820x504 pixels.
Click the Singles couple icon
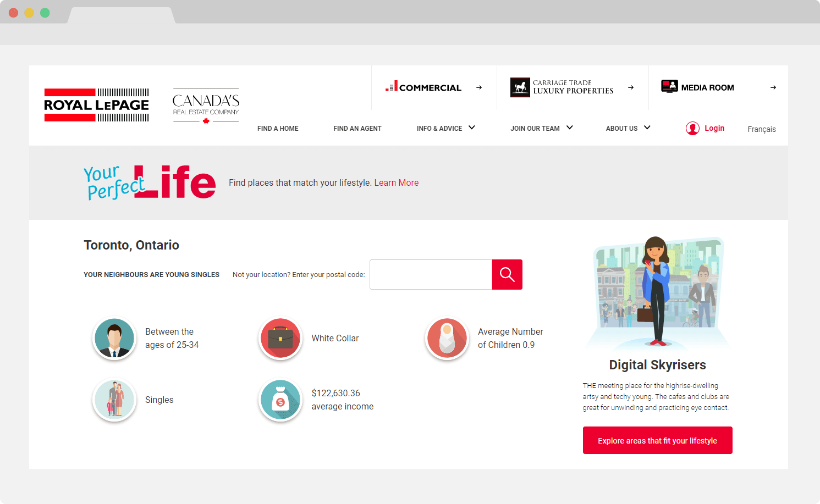pyautogui.click(x=114, y=400)
